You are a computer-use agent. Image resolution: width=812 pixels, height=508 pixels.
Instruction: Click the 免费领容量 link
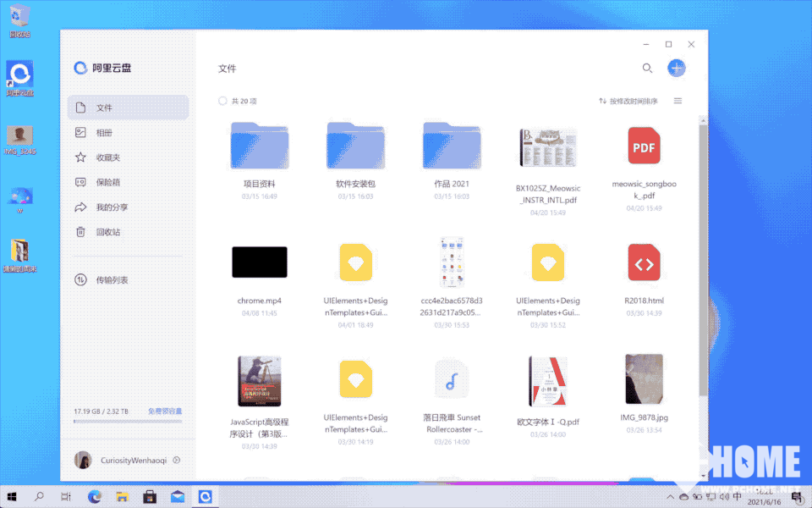point(165,411)
